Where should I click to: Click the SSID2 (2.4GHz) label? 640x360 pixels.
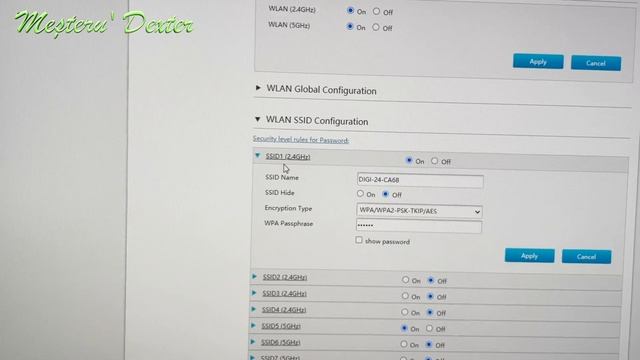click(285, 277)
